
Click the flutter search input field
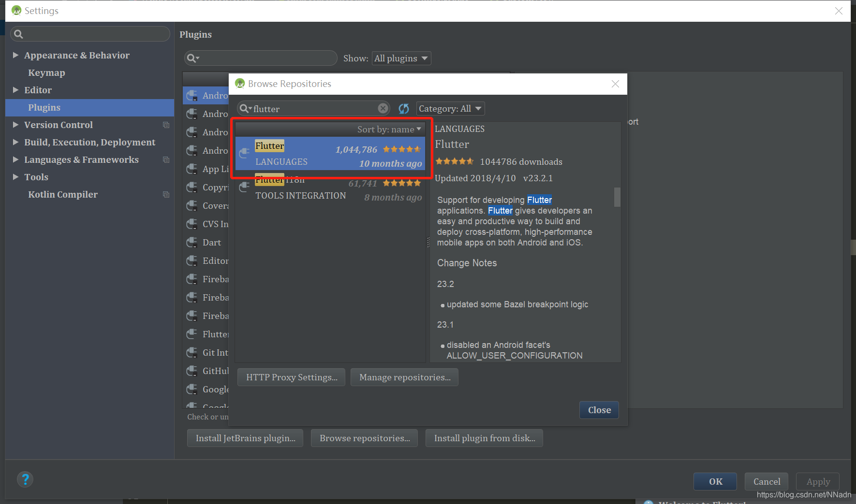pos(313,109)
